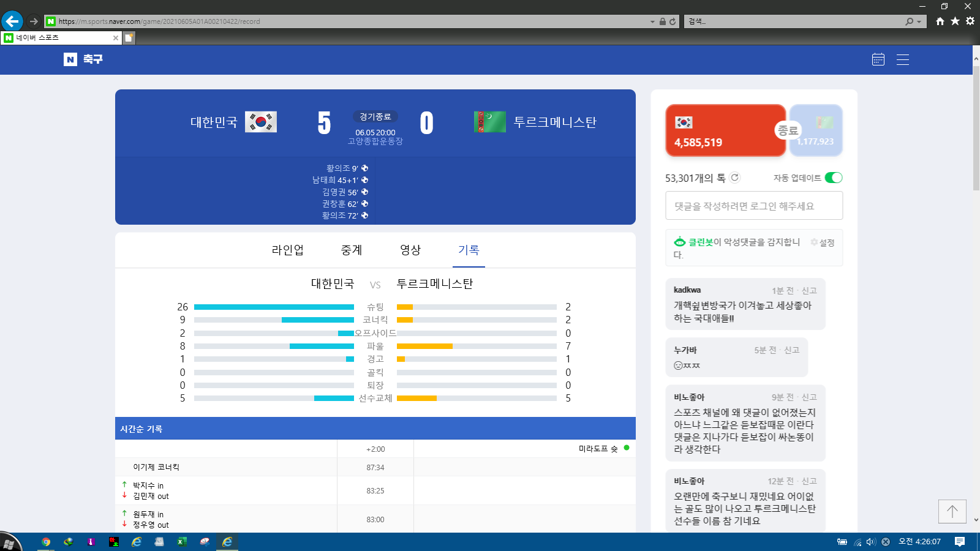Click the Korea 슈팅 stat bar
The width and height of the screenshot is (980, 551).
tap(274, 307)
